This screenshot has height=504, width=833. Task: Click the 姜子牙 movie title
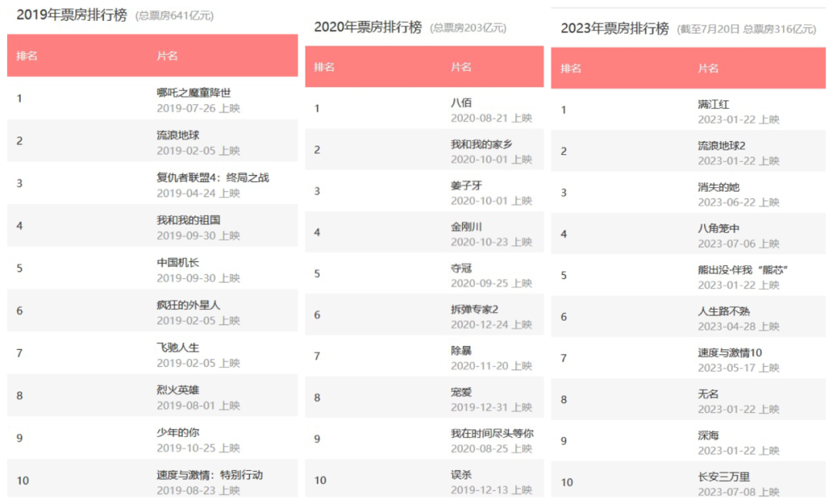(x=467, y=186)
